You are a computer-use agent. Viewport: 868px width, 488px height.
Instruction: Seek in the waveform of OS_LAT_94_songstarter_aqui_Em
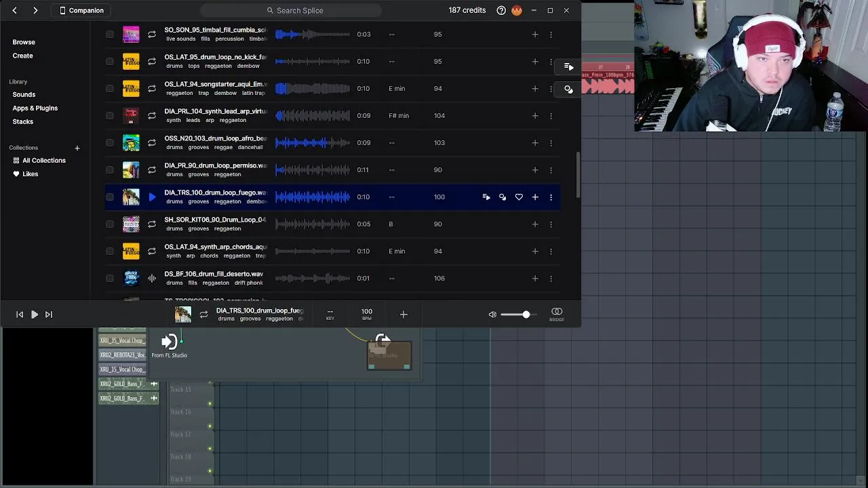tap(313, 88)
